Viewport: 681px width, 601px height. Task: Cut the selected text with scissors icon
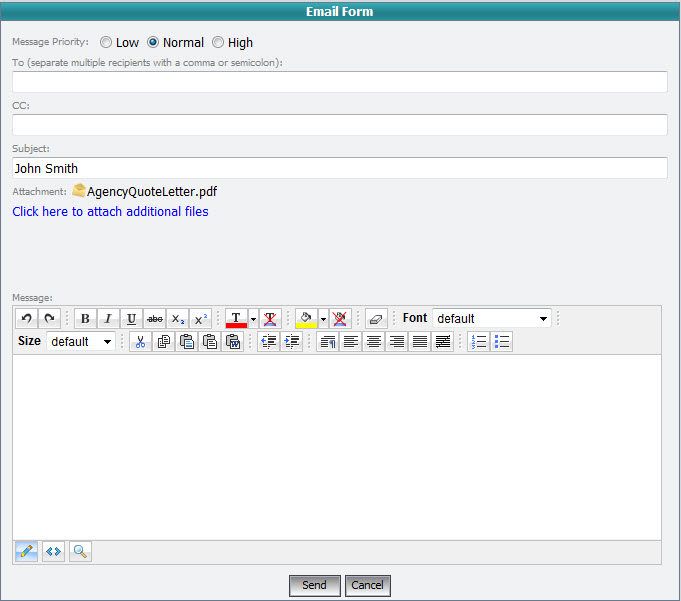140,342
